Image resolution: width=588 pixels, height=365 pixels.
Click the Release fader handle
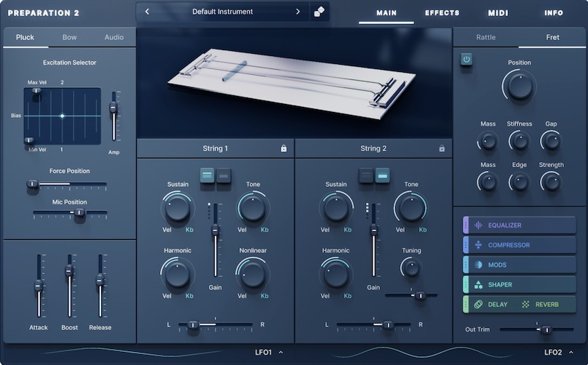coord(100,280)
